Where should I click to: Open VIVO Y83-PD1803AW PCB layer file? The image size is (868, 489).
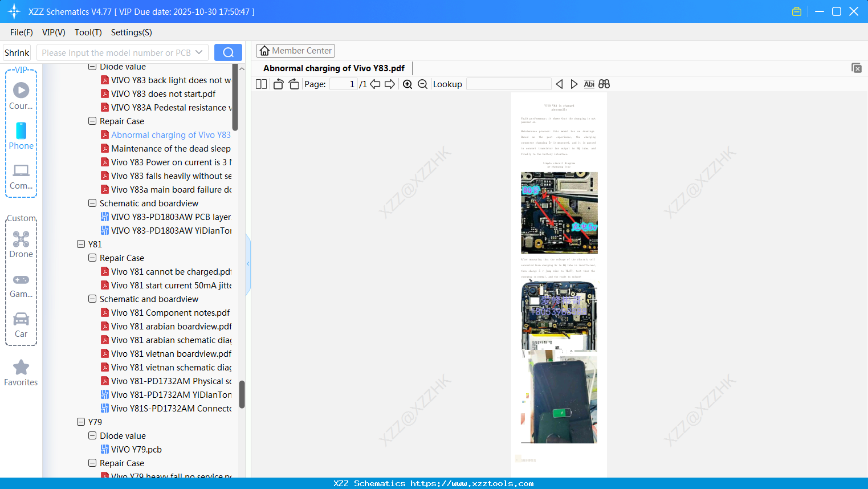(166, 217)
